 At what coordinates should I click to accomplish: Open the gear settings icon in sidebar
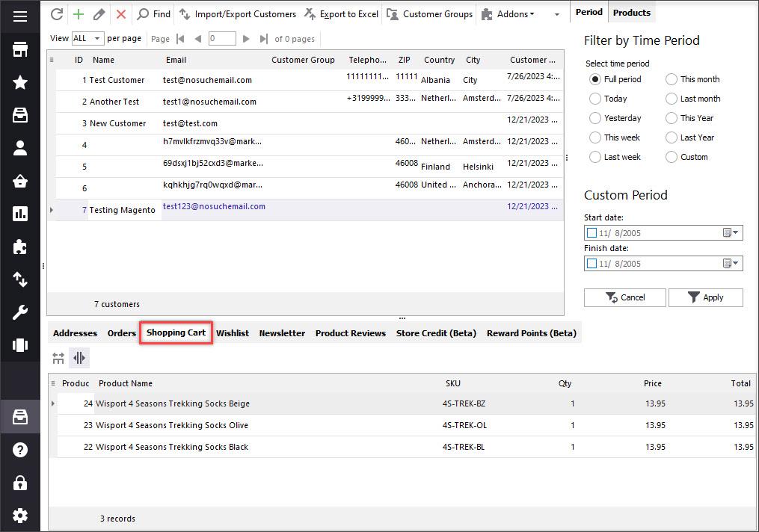20,516
